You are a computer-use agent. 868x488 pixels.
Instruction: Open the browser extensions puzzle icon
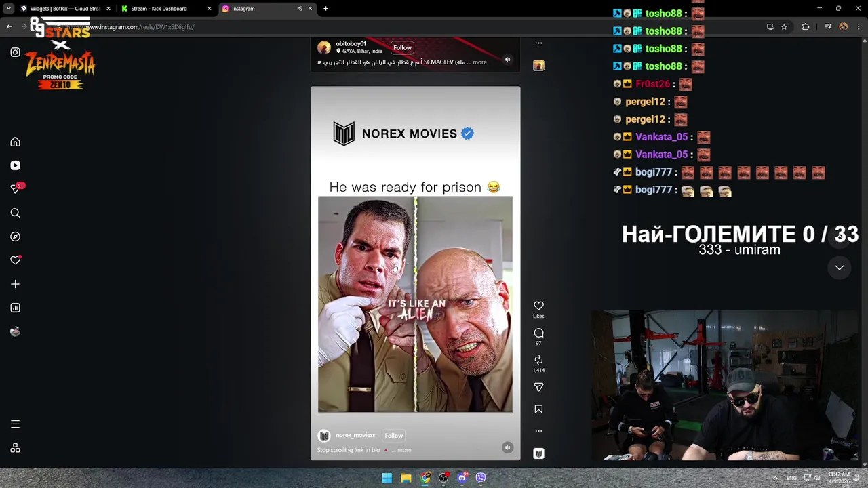pos(806,27)
